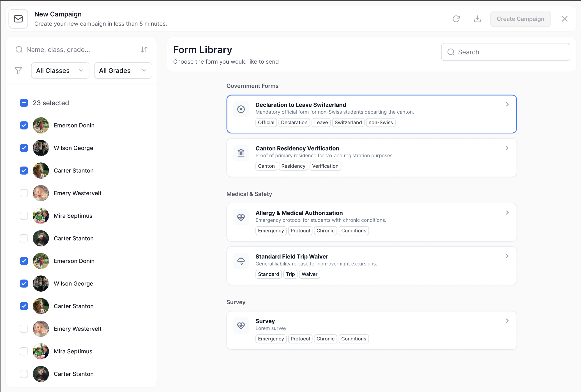Click the Form Library search magnifier icon
The image size is (581, 392).
point(451,52)
